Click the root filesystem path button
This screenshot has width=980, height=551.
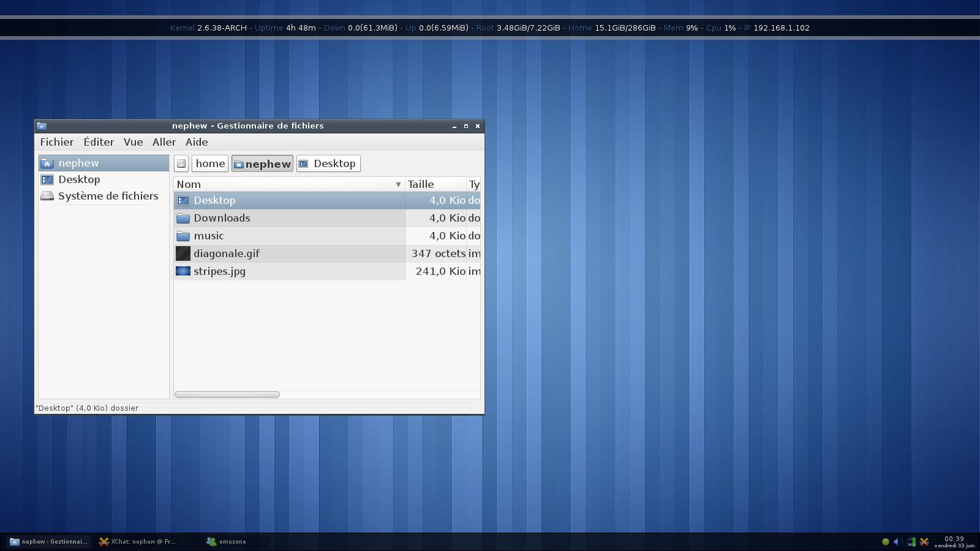click(181, 163)
